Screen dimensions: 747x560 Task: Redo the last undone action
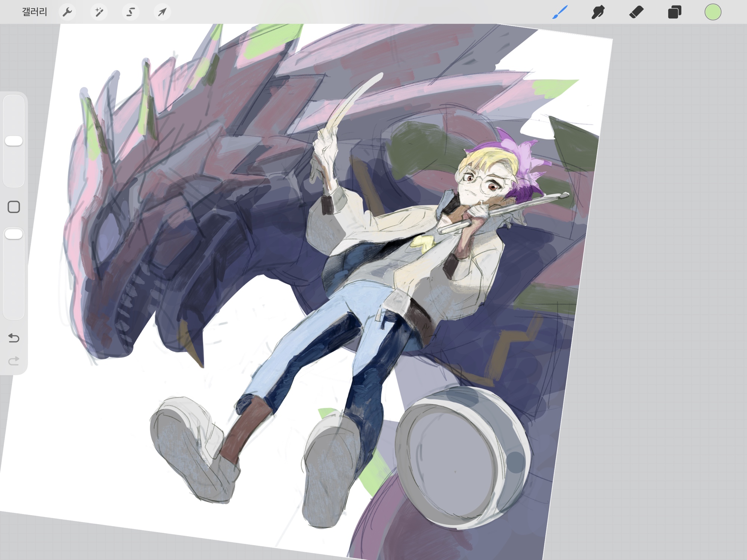click(14, 361)
